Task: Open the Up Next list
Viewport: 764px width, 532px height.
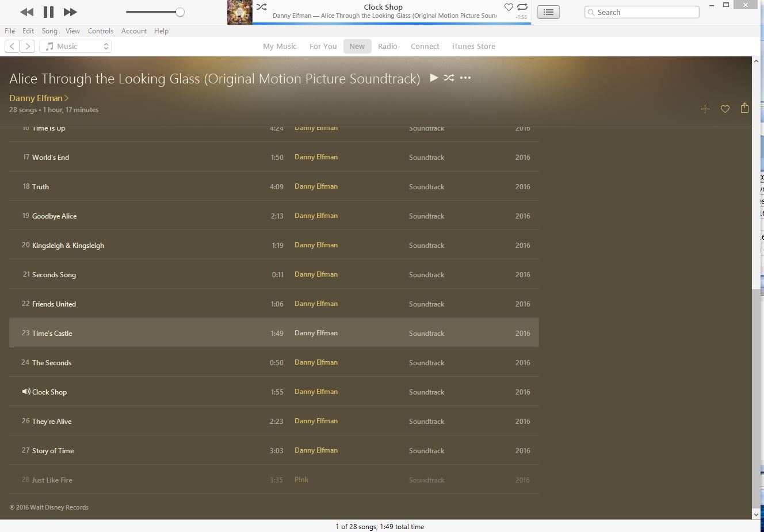Action: click(x=548, y=12)
